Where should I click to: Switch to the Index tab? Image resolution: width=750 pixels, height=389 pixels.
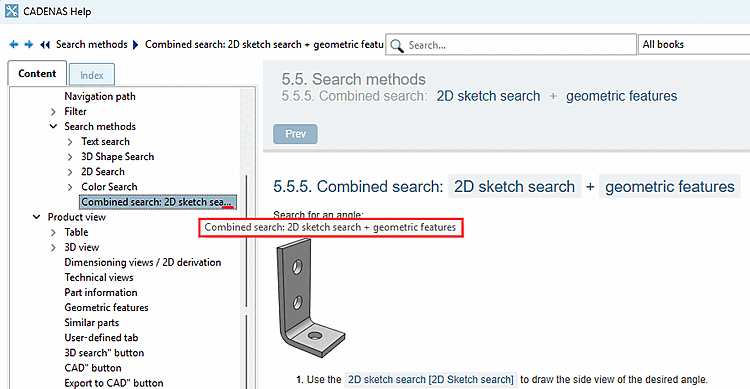(91, 75)
